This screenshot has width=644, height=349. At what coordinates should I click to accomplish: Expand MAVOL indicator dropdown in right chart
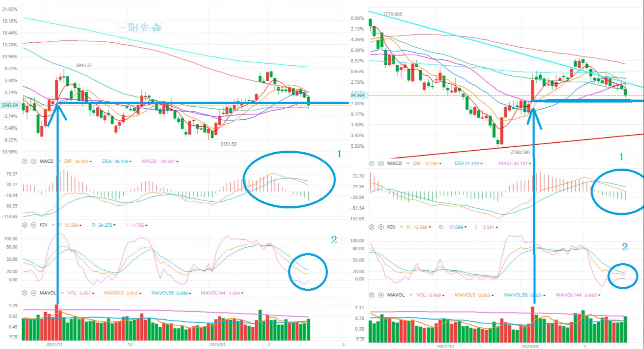411,295
